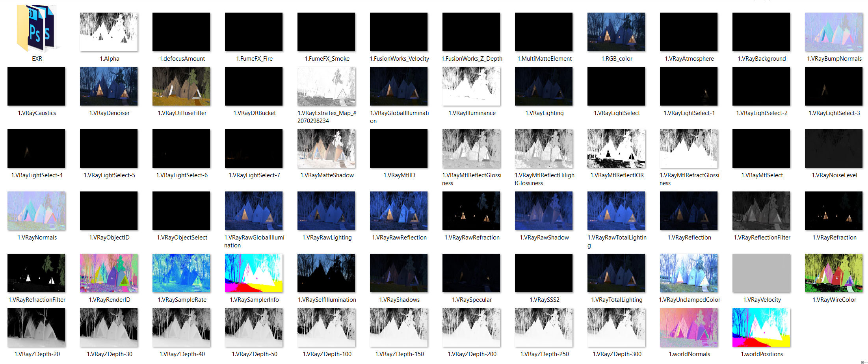Select the 1.VRayRawRefraction thumbnail

[x=471, y=211]
